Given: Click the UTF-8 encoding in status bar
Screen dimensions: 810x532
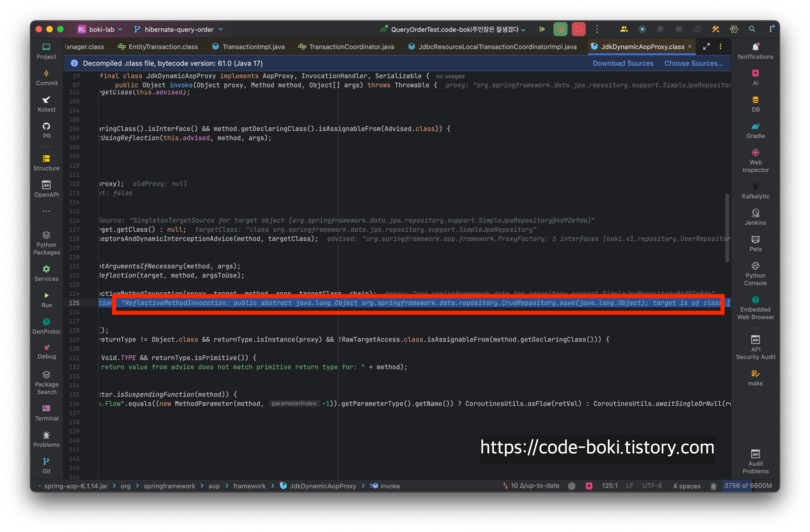Looking at the screenshot, I should coord(652,486).
